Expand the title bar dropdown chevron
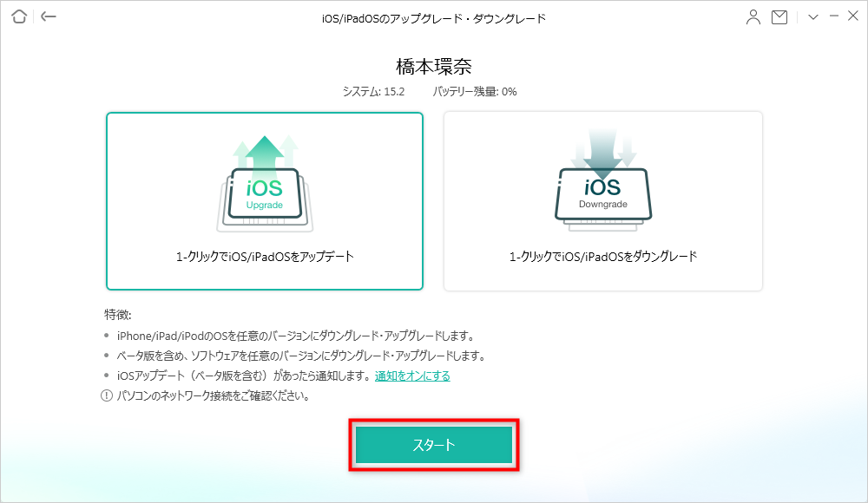Screen dimensions: 868x503 tap(813, 17)
